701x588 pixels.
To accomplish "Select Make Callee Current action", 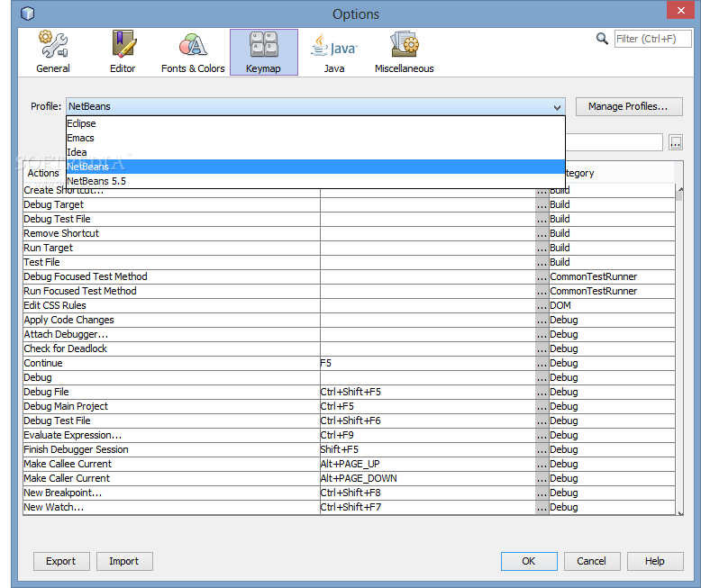I will pos(172,465).
